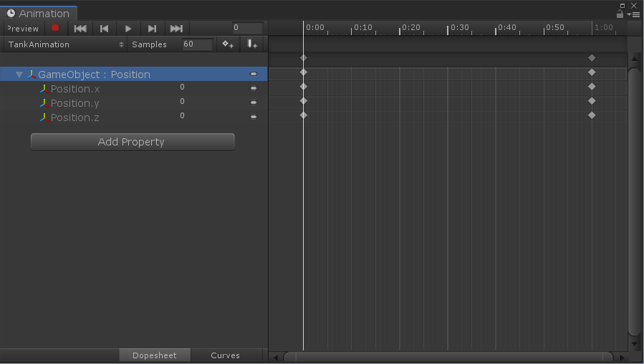Open Position.z row options menu
Viewport: 644px width, 364px height.
point(254,117)
